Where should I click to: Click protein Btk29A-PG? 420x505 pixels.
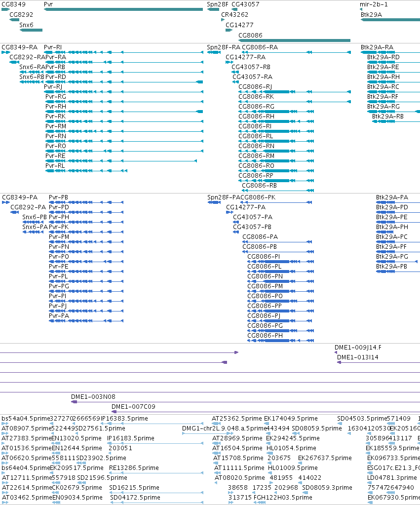click(x=392, y=257)
